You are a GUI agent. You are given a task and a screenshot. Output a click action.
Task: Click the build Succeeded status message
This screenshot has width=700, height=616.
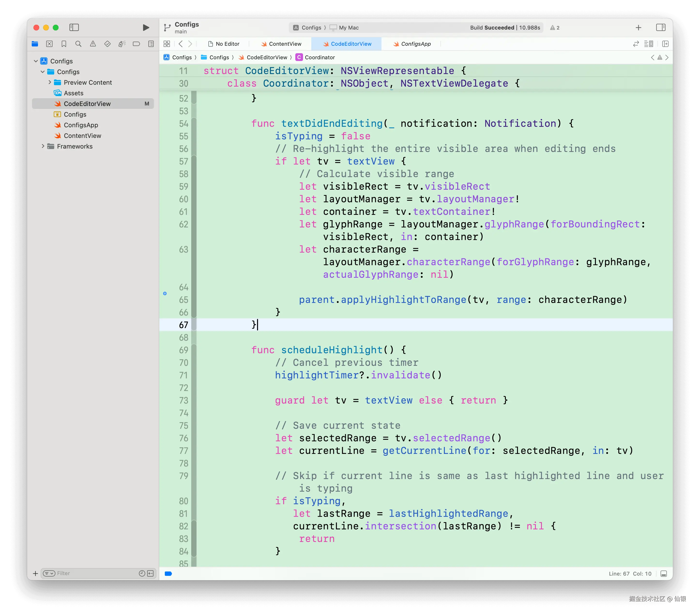click(493, 27)
